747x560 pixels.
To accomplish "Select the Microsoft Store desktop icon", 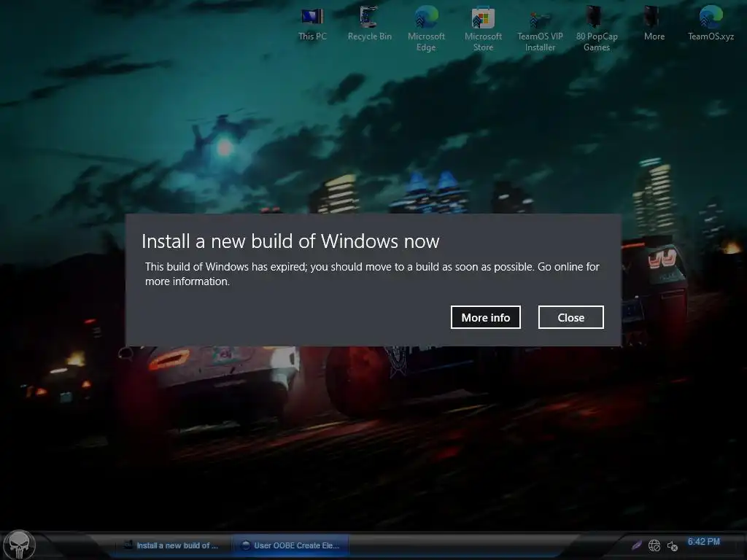I will coord(483,28).
